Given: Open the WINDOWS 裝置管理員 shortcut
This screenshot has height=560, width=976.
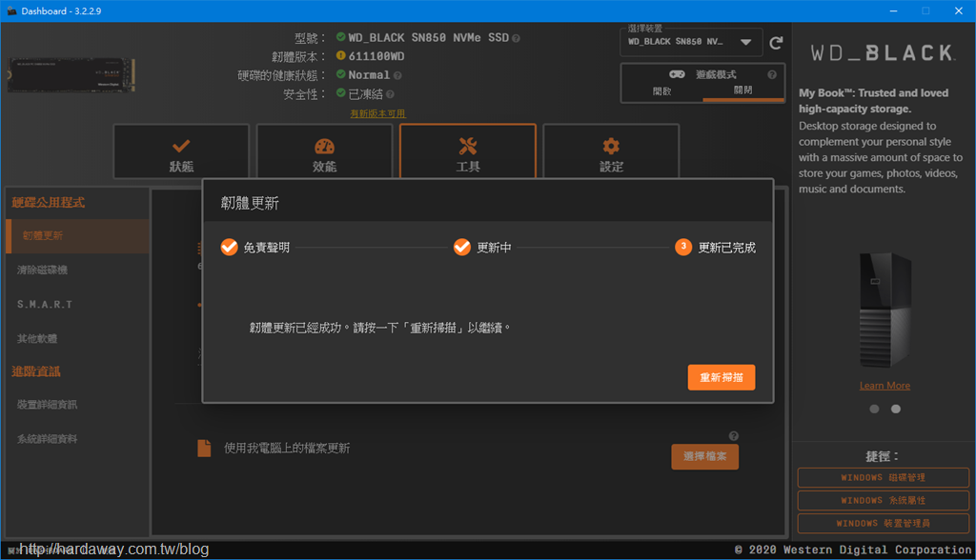Looking at the screenshot, I should pyautogui.click(x=884, y=523).
